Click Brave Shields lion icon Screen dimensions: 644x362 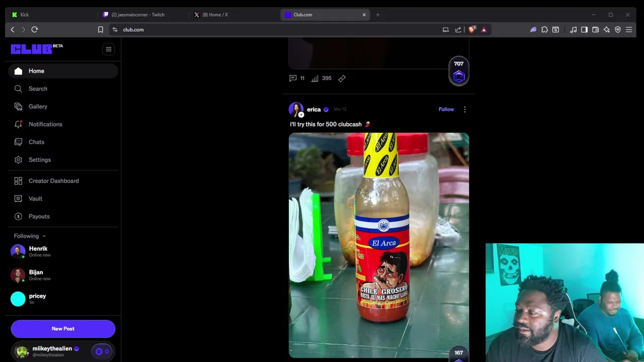[471, 30]
